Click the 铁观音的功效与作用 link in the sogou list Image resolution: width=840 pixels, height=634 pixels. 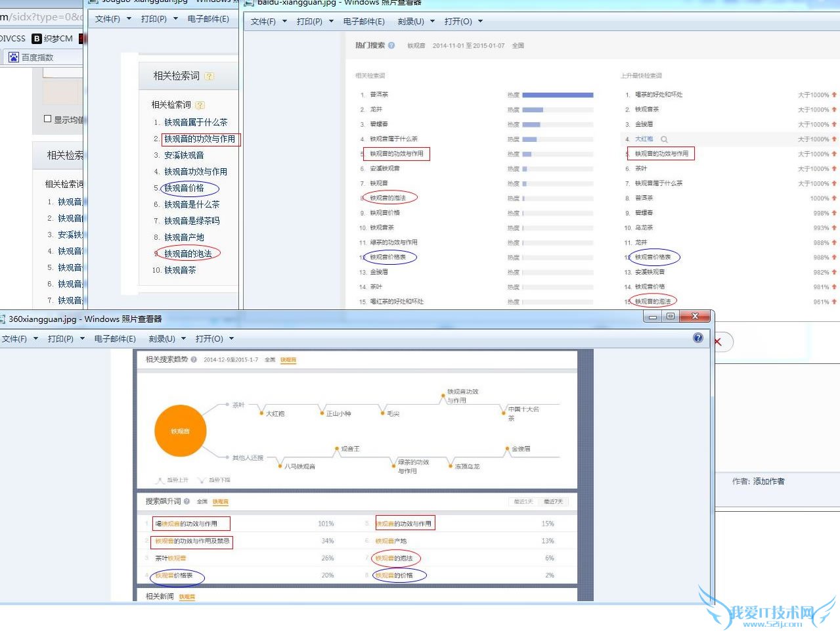(199, 139)
